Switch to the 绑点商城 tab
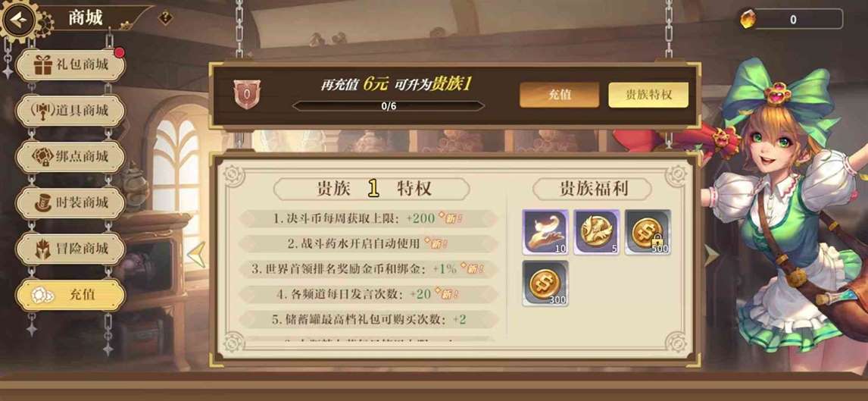Image resolution: width=868 pixels, height=401 pixels. (x=71, y=157)
